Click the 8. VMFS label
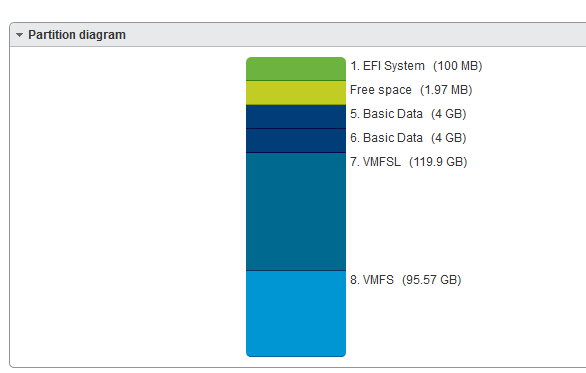 [372, 280]
